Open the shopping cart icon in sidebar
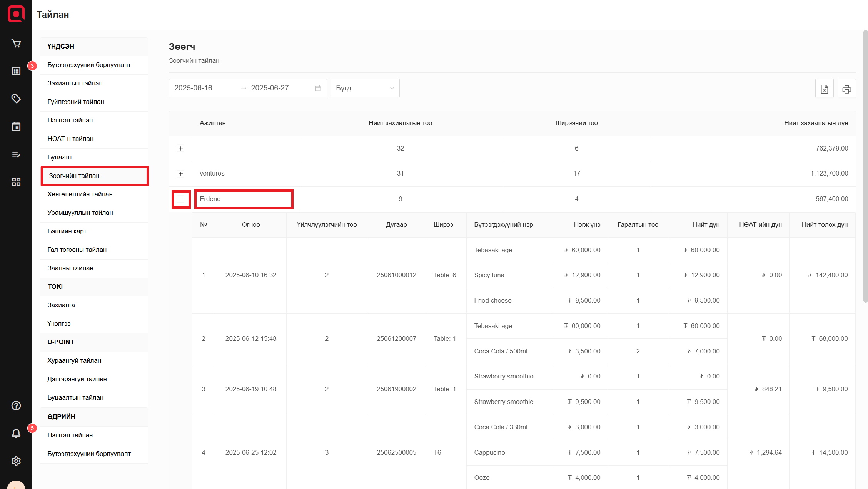The height and width of the screenshot is (489, 868). pos(16,44)
